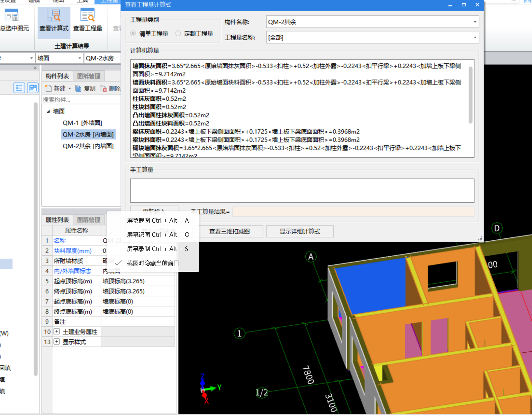The image size is (532, 415).
Task: Open leftmost toolbar dropdown arrow
Action: (x=32, y=58)
